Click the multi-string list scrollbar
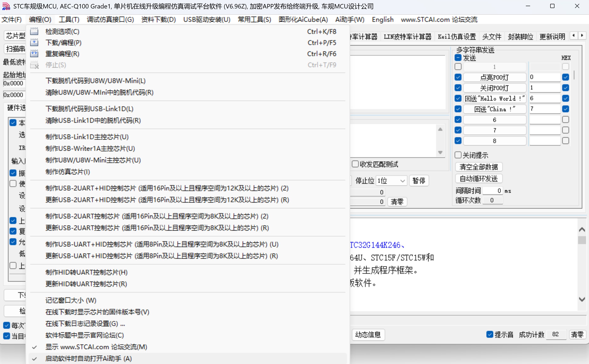The image size is (589, 364). [574, 75]
